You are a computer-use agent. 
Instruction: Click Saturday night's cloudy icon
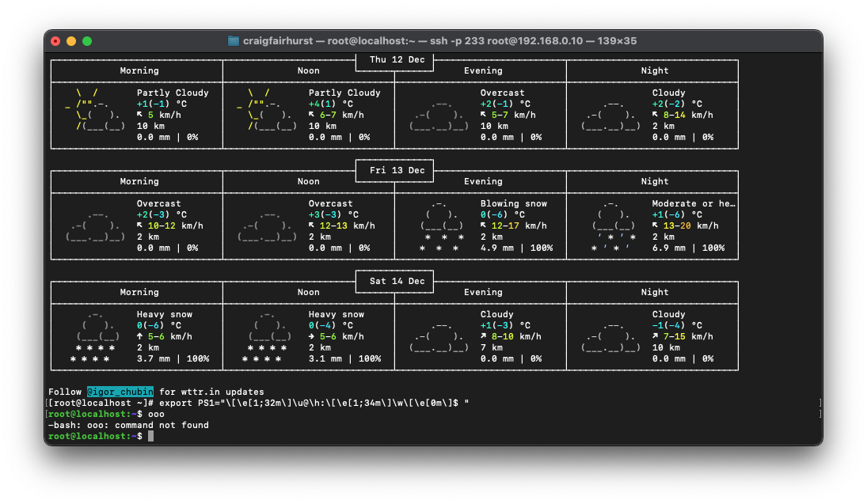pos(610,336)
